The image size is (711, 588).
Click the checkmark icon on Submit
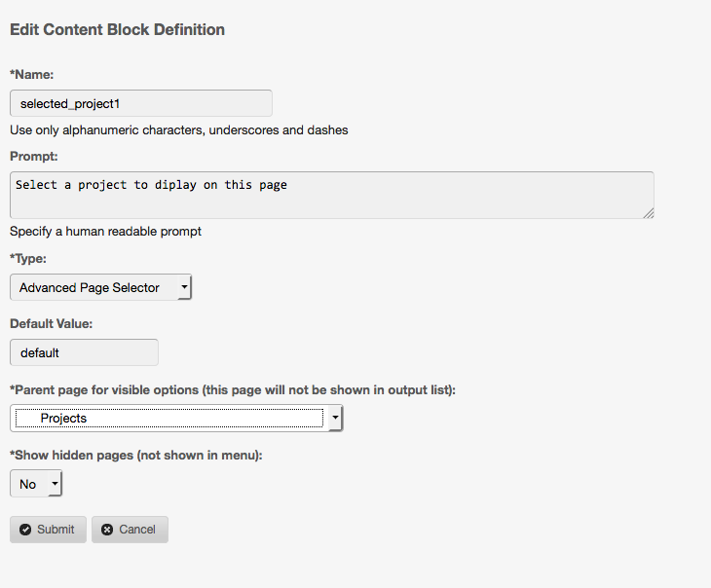pos(25,530)
